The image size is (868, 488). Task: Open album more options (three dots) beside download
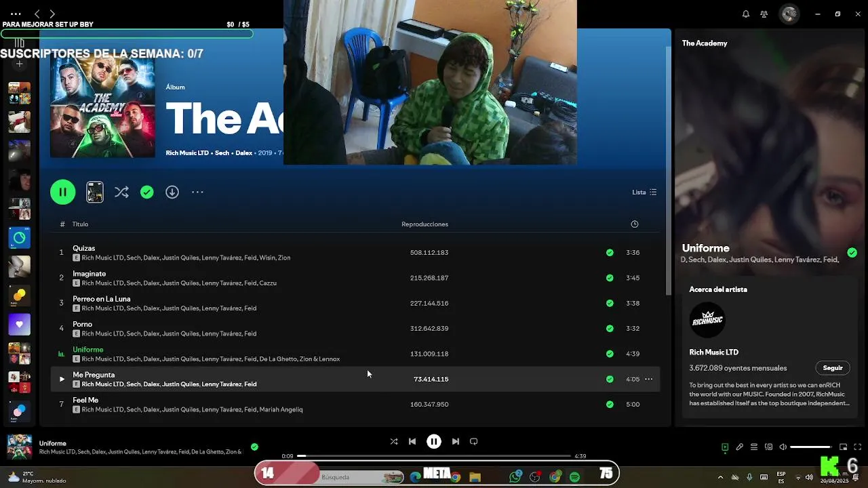coord(197,192)
